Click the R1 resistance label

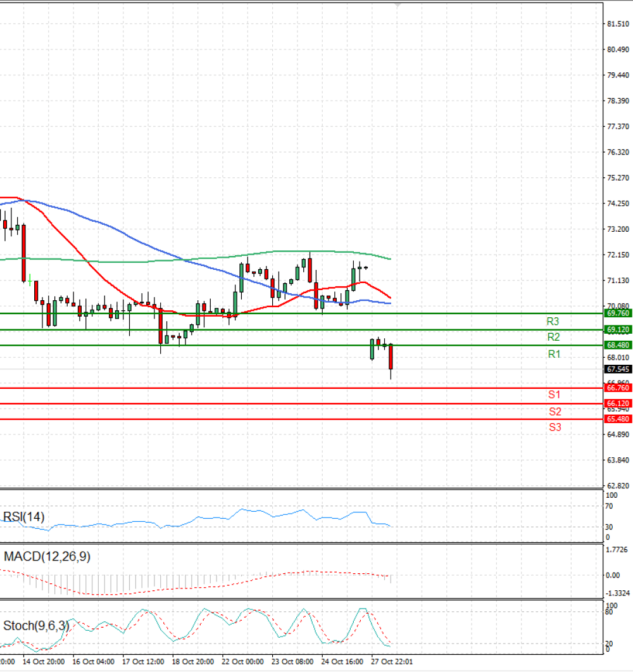tap(555, 354)
